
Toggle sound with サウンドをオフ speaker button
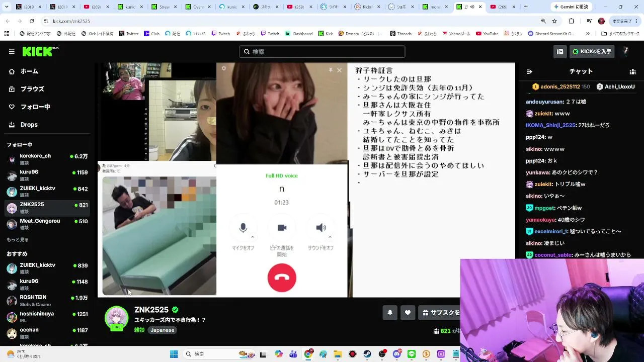[321, 228]
